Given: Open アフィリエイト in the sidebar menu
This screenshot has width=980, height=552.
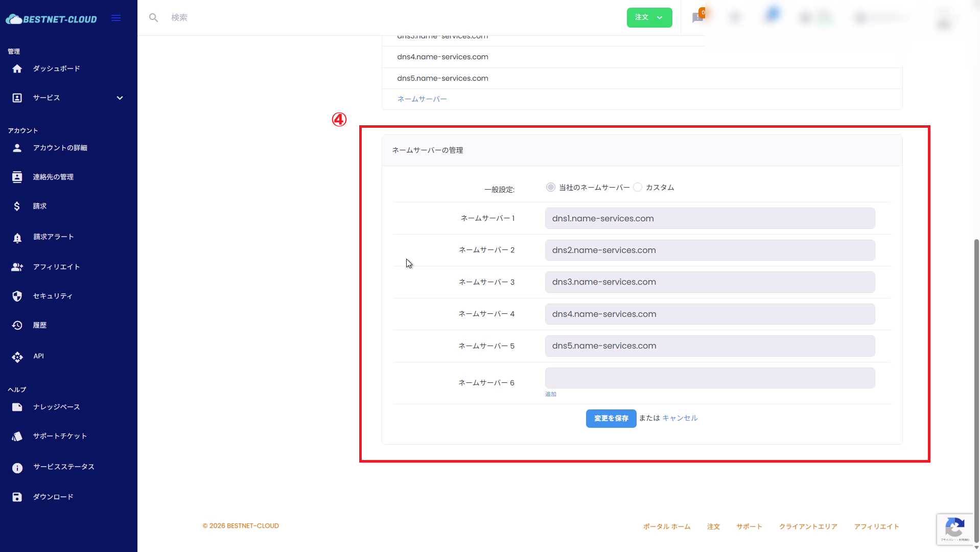Looking at the screenshot, I should click(x=56, y=267).
